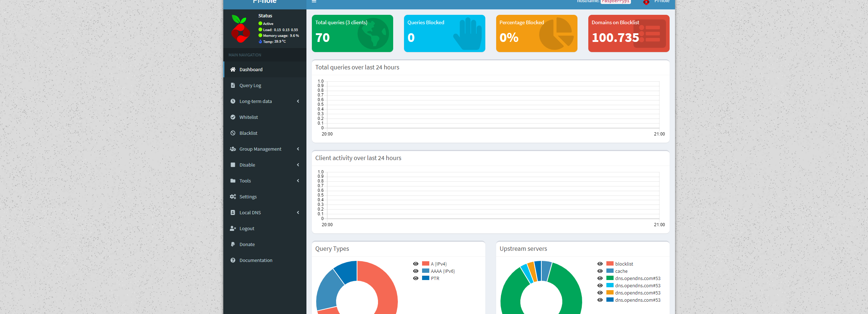Open the Settings menu item
868x314 pixels.
click(265, 197)
